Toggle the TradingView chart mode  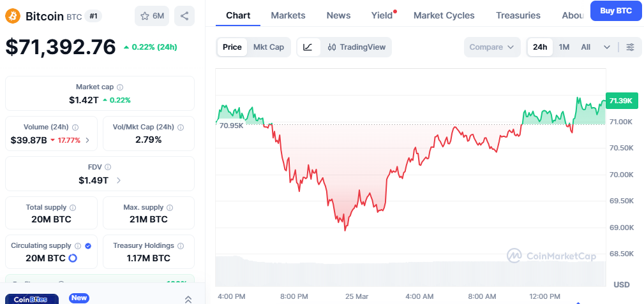(357, 47)
